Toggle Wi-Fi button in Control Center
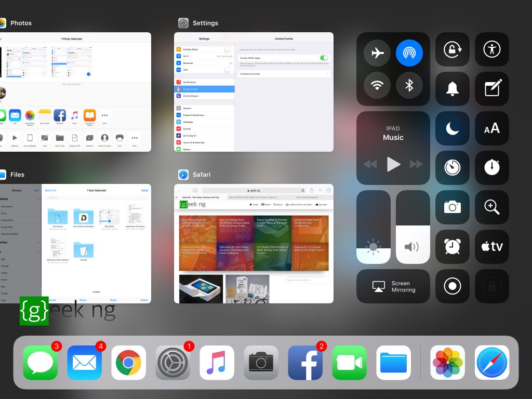This screenshot has width=532, height=399. pos(377,85)
